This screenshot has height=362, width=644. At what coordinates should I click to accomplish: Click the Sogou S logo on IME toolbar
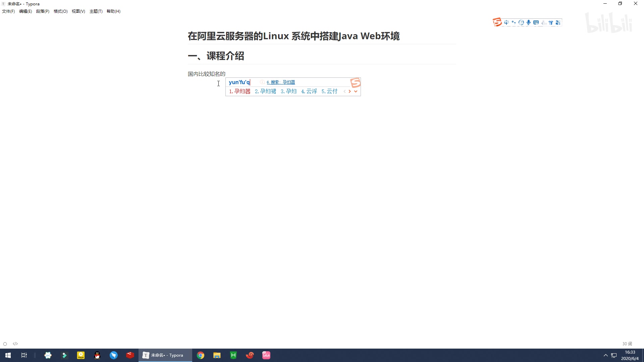pyautogui.click(x=497, y=22)
